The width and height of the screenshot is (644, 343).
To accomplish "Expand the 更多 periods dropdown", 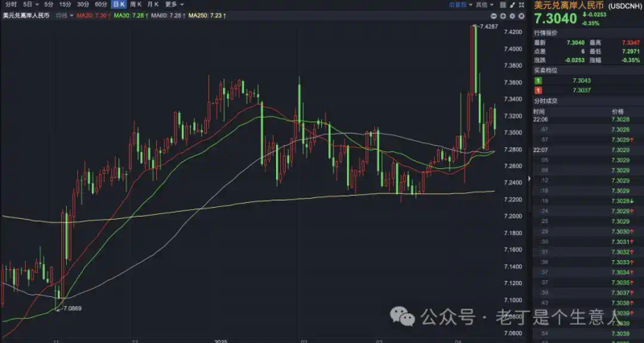I will [174, 5].
